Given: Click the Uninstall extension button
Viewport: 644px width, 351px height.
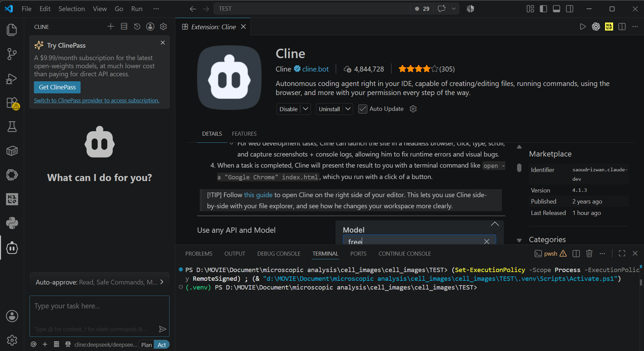Looking at the screenshot, I should point(329,109).
